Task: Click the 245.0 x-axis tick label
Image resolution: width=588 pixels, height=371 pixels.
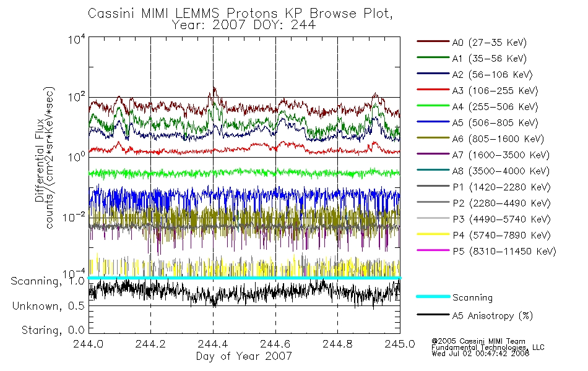Action: click(400, 344)
